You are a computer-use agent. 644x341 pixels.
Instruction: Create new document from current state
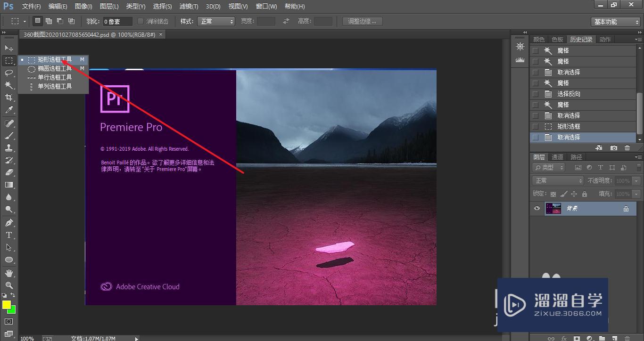tap(599, 147)
